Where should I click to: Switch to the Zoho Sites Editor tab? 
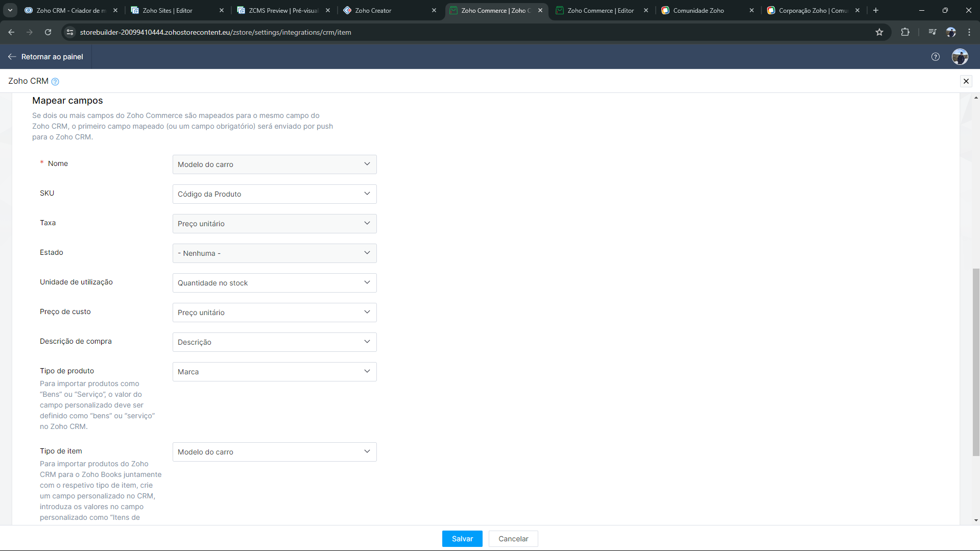click(x=177, y=10)
